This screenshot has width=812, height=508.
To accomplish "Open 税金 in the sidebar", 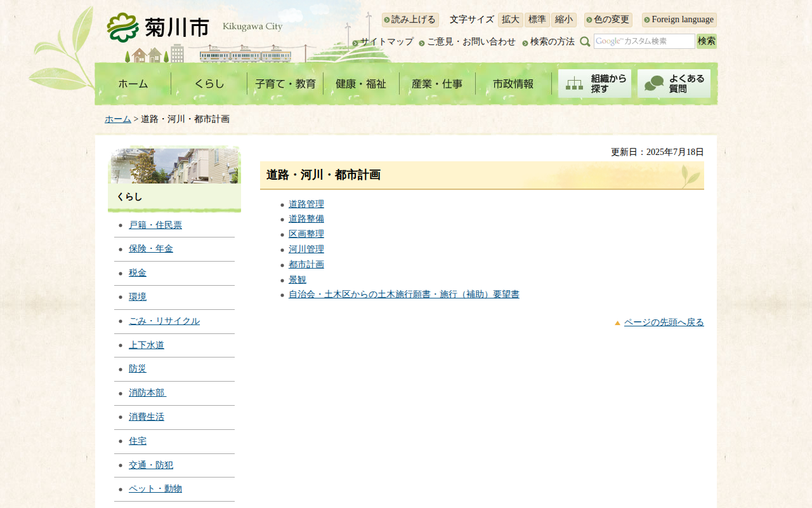I will (x=138, y=273).
